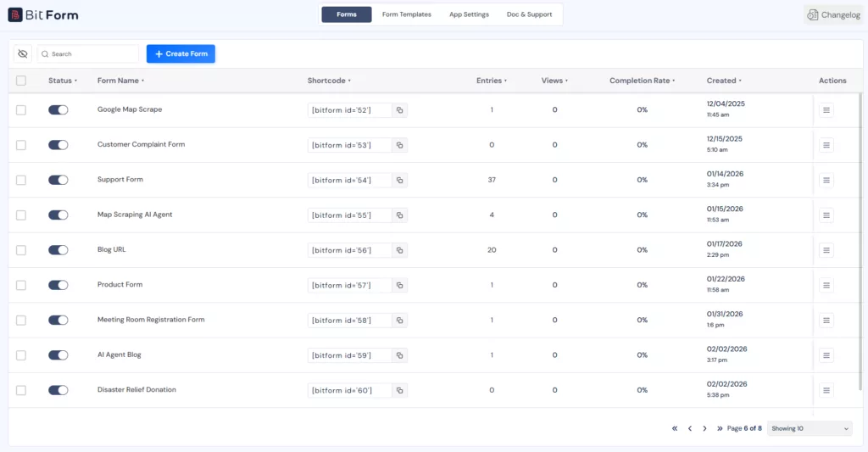Tick checkbox for Map Scraping AI Agent

(21, 215)
